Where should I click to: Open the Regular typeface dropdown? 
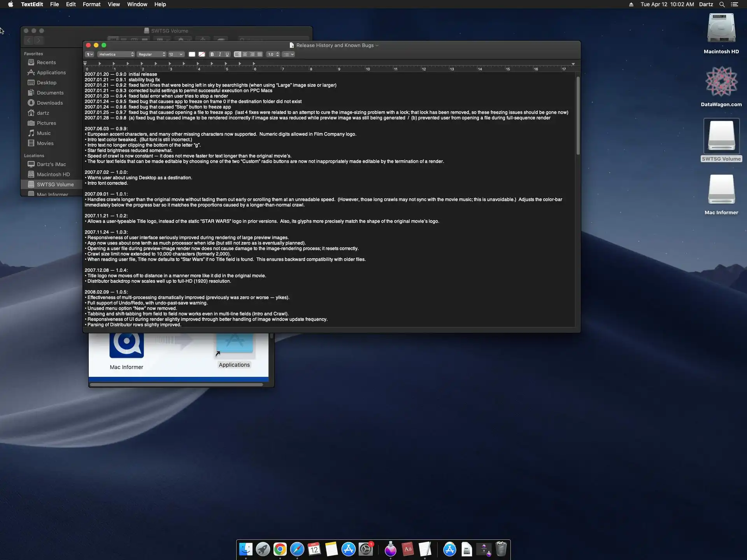tap(152, 54)
